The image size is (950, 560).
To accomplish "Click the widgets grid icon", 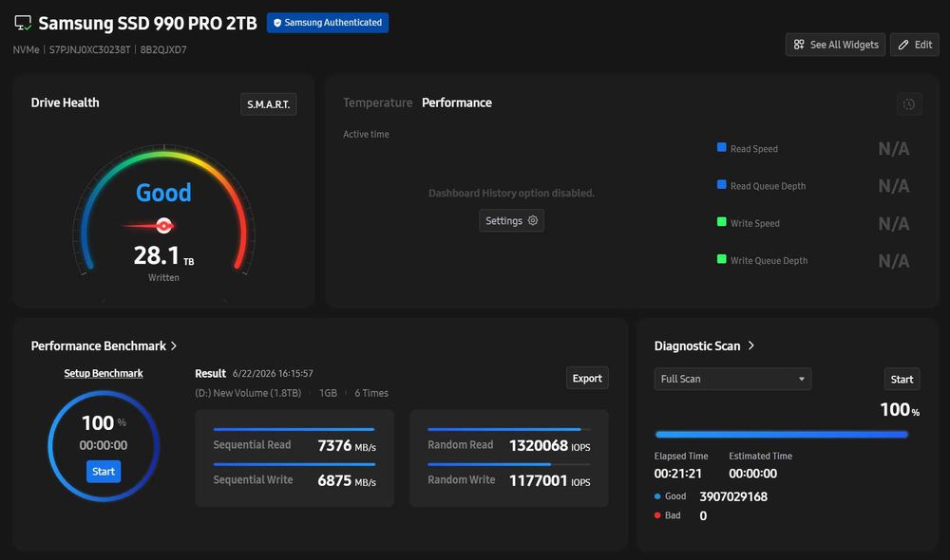I will [799, 45].
